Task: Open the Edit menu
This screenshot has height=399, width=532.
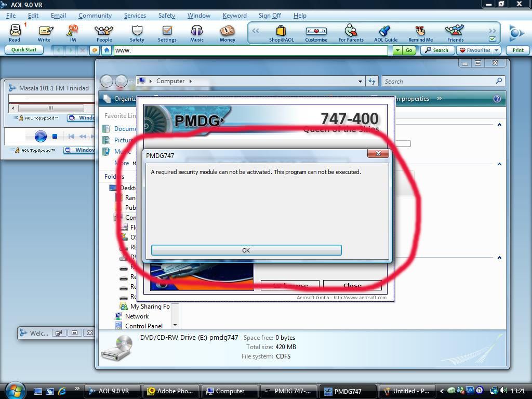Action: tap(33, 16)
